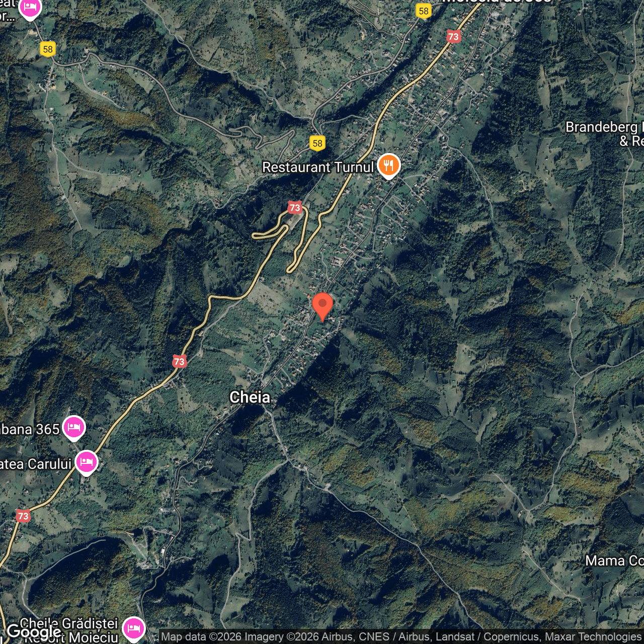Screen dimensions: 644x644
Task: Click the Cabana 365 text label
Action: point(30,429)
